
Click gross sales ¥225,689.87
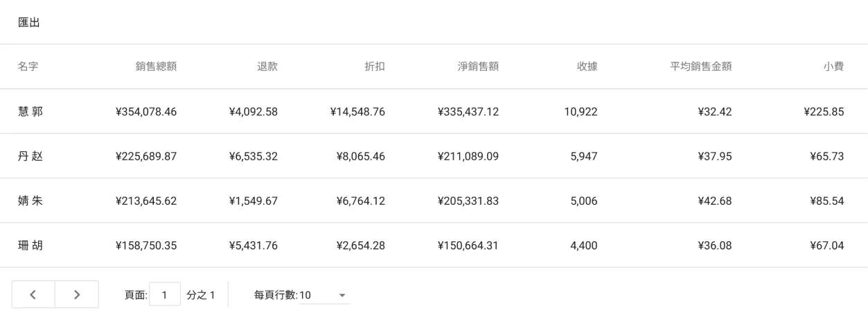pos(145,156)
